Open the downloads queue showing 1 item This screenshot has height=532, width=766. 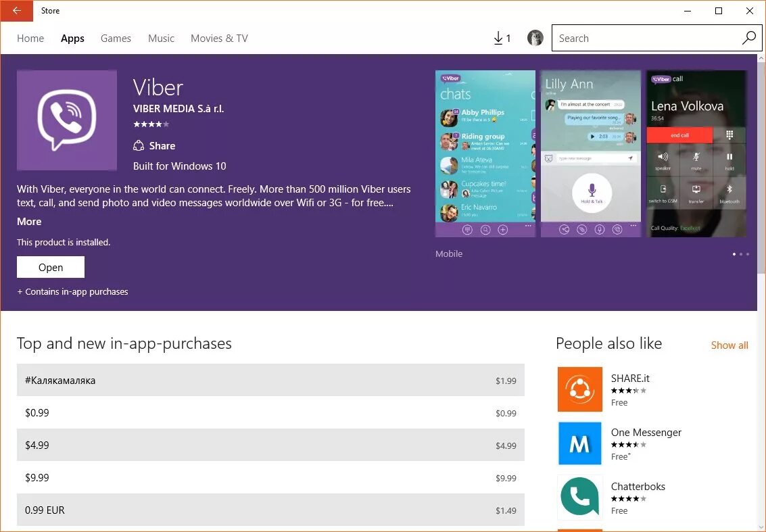[502, 38]
